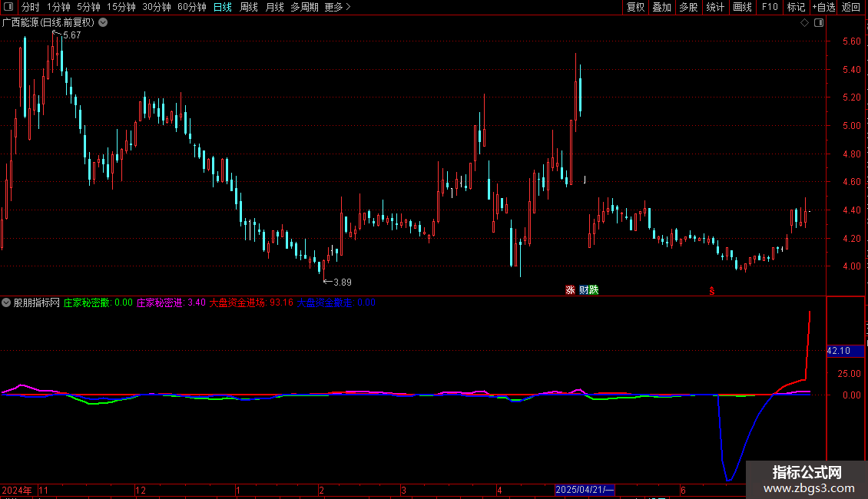
Task: Add stock with +自选 button
Action: coord(823,7)
